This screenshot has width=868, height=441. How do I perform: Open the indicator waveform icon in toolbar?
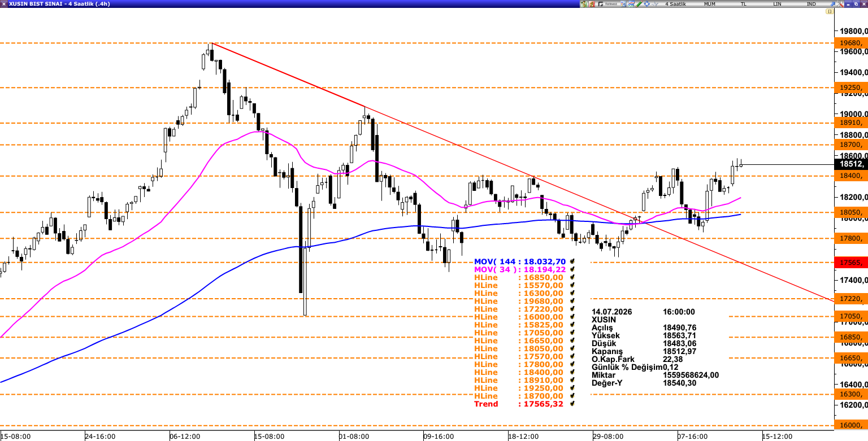point(655,4)
